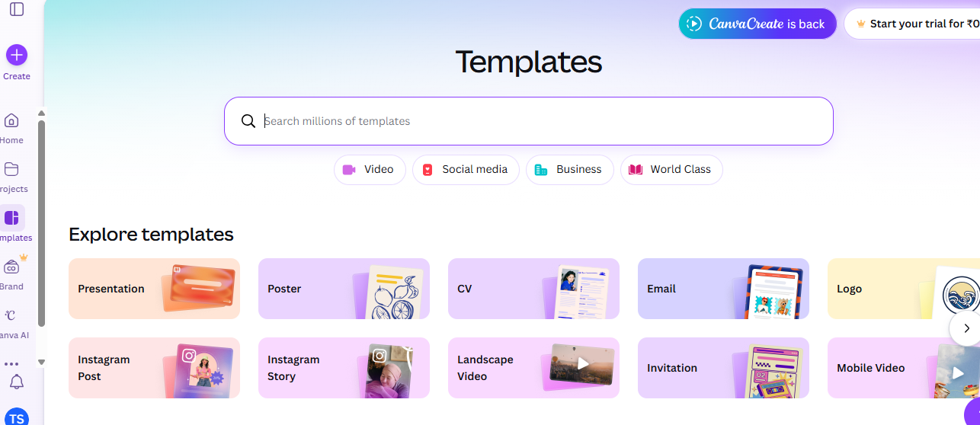The image size is (980, 425).
Task: Filter by the Business chip
Action: click(x=570, y=170)
